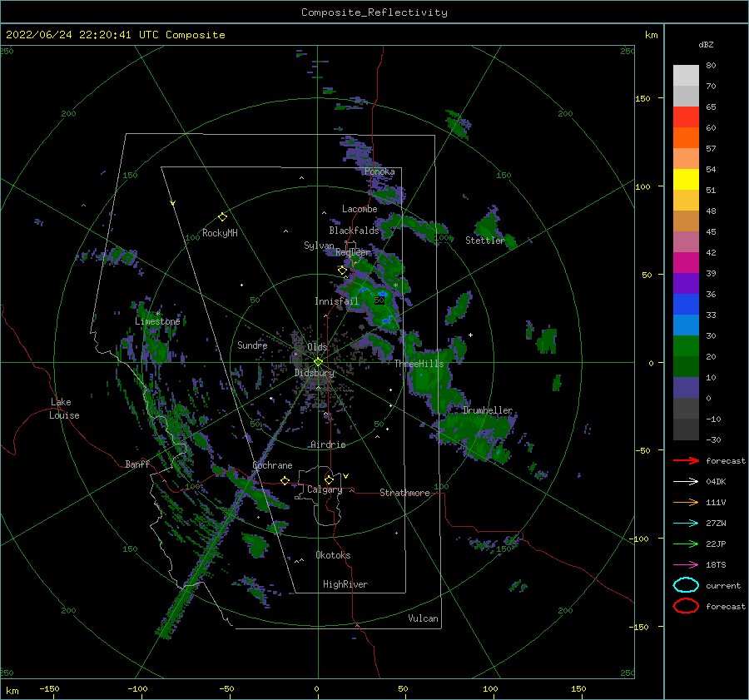749x700 pixels.
Task: Click the Calgary city label
Action: (325, 489)
